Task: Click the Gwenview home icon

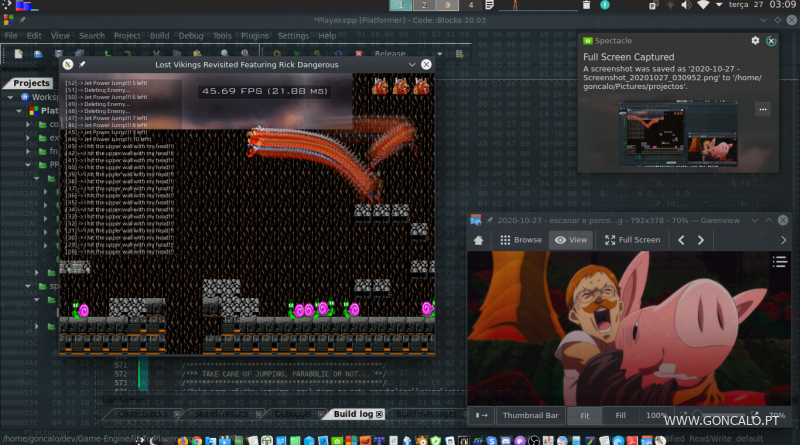Action: click(478, 240)
